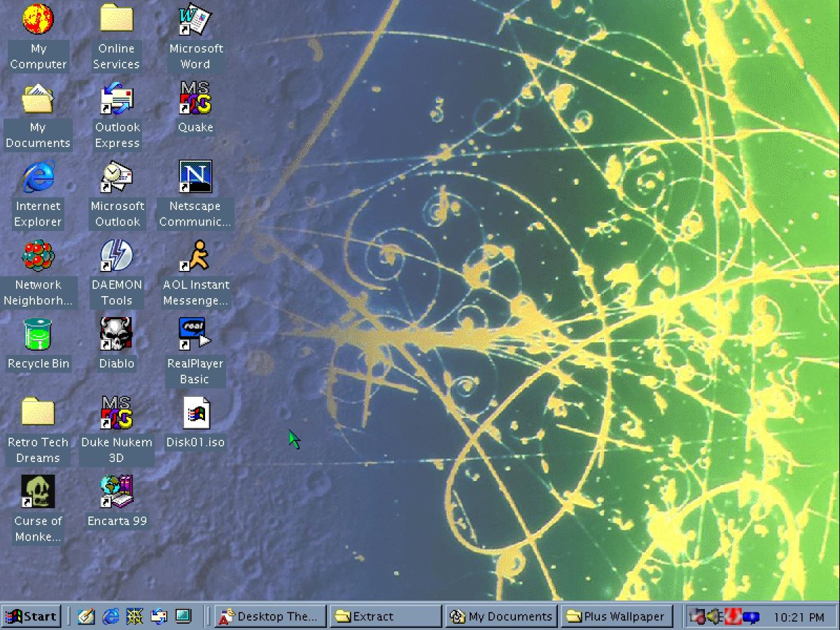The image size is (840, 630).
Task: Click the pencil-and-notepad quick launch icon
Action: pyautogui.click(x=86, y=617)
